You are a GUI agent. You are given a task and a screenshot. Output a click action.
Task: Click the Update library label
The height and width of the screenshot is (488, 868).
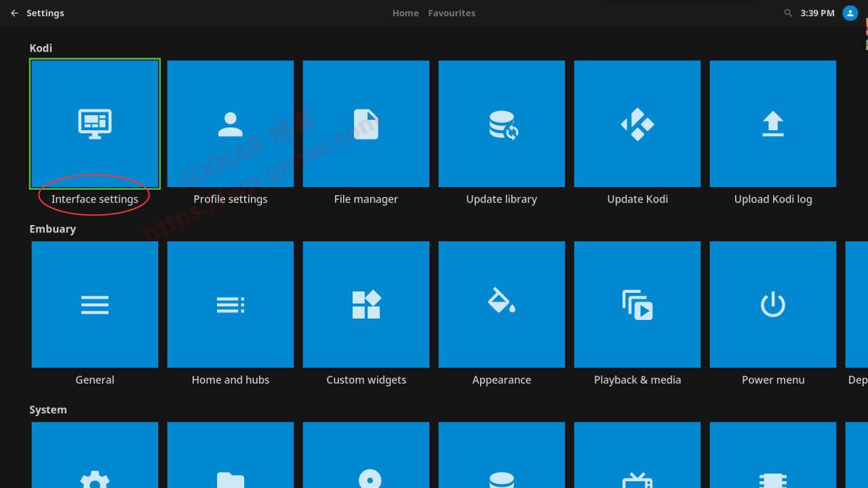pos(502,199)
